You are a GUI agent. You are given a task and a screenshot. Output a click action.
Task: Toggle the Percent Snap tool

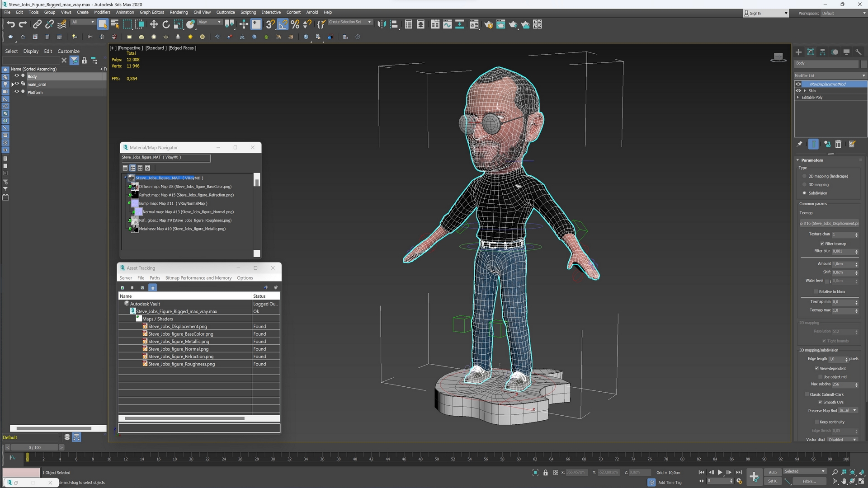click(x=295, y=24)
